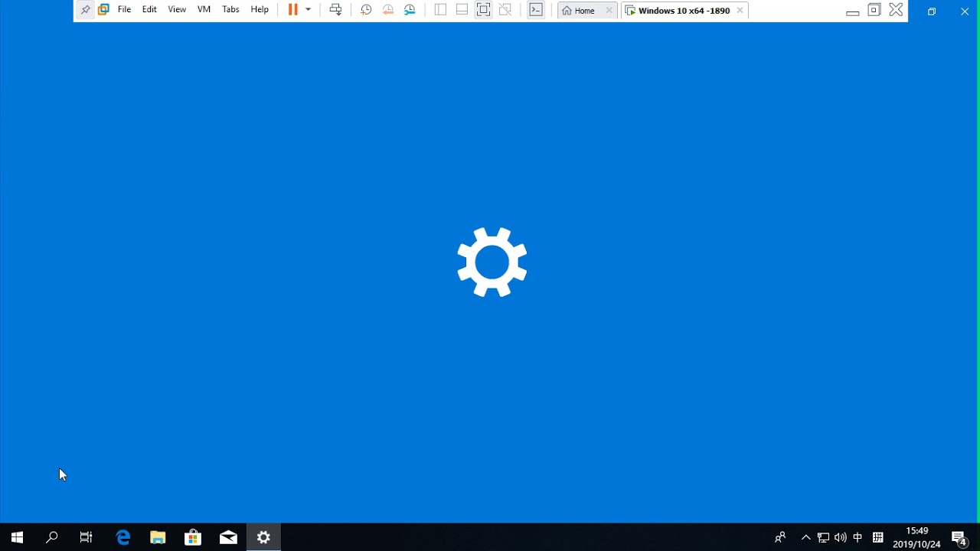Close the Windows 10 x64 -1890 tab

(x=740, y=11)
